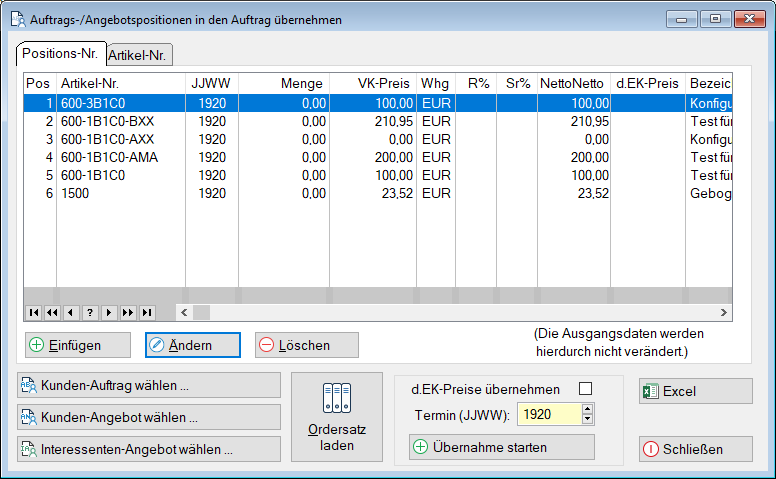
Task: Click the question mark search icon
Action: click(90, 313)
